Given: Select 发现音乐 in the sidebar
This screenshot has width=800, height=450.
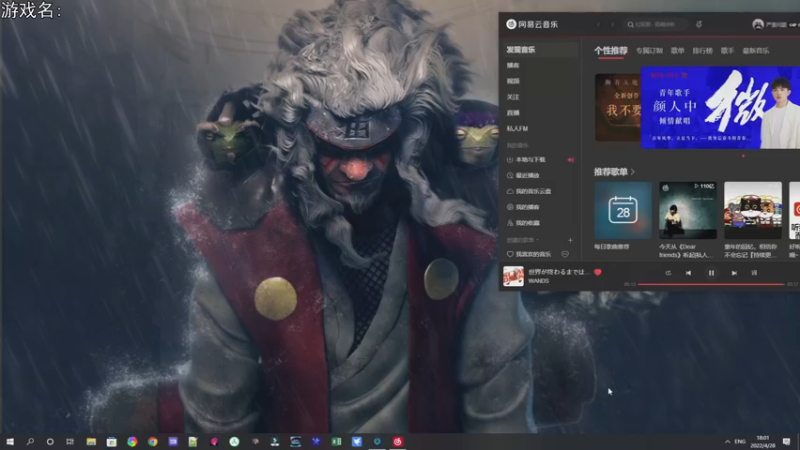Looking at the screenshot, I should [x=539, y=49].
